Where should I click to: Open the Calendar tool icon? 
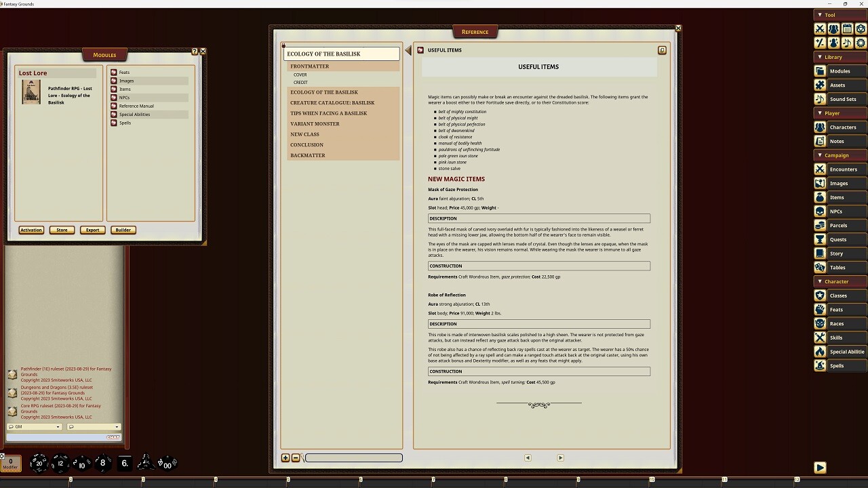pyautogui.click(x=846, y=28)
